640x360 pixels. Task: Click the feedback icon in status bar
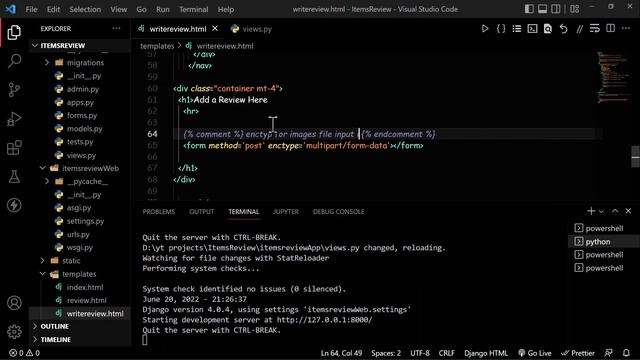[609, 353]
